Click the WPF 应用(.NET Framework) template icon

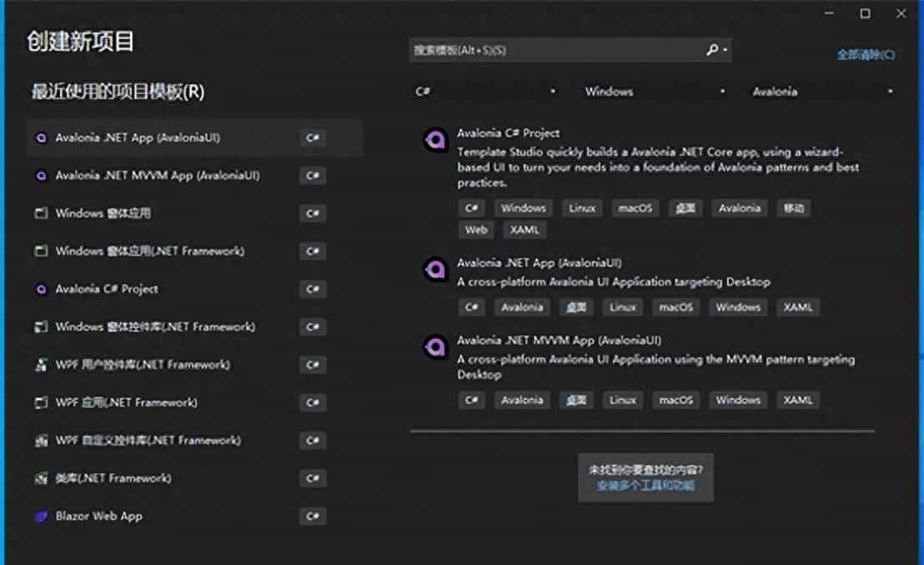coord(41,403)
